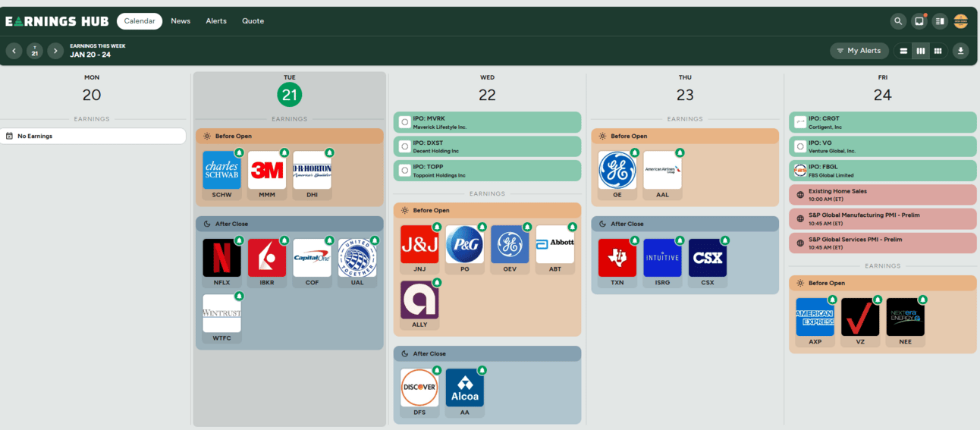
Task: Toggle alert bell on SCHW card
Action: [239, 152]
